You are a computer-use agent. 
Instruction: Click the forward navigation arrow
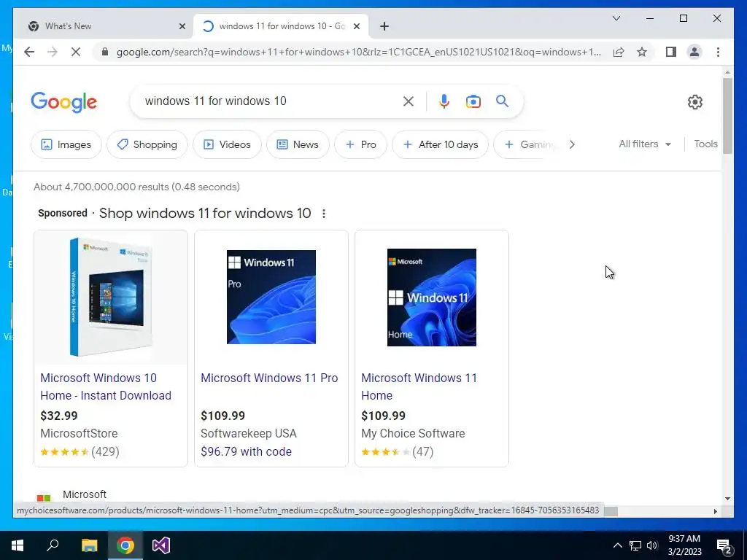(52, 52)
